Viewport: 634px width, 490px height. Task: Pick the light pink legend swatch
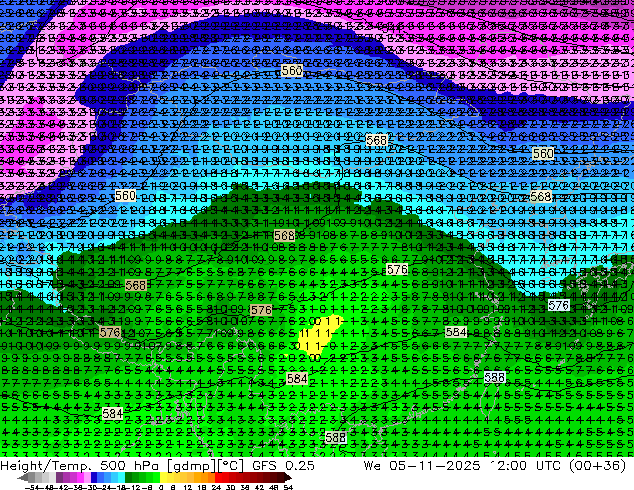87,477
